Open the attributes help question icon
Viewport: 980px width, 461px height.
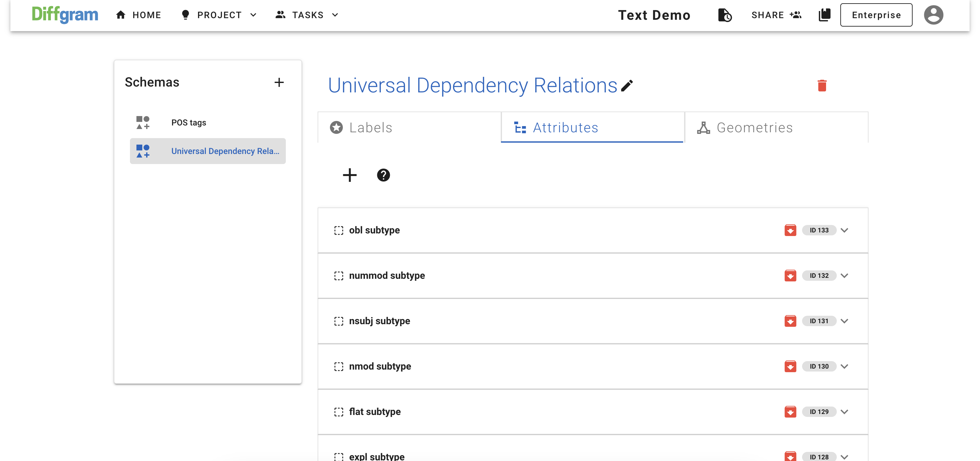tap(383, 175)
